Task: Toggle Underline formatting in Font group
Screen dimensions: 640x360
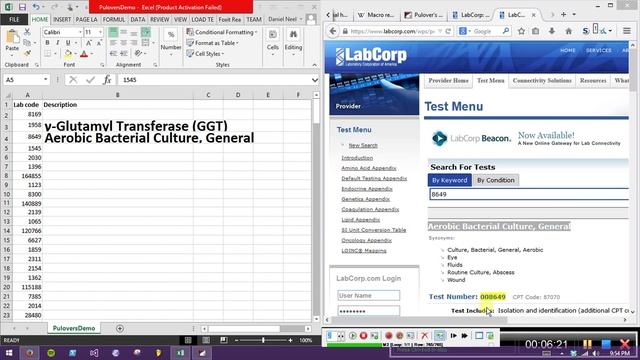Action: [68, 43]
